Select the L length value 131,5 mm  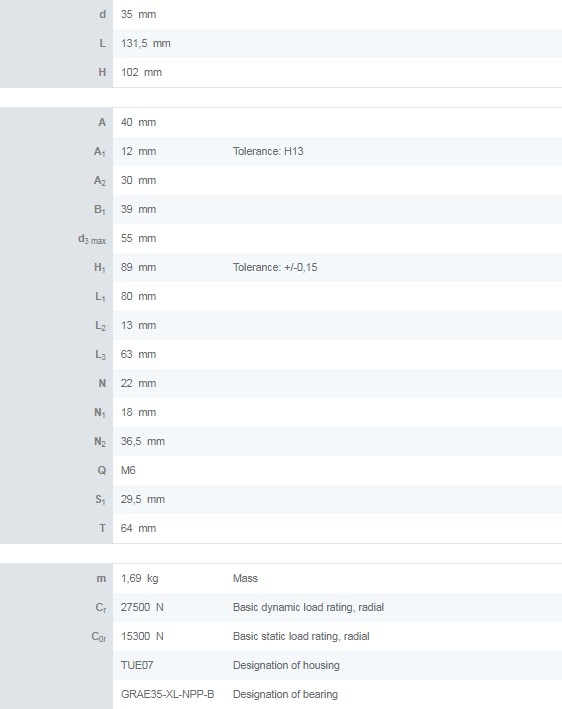(146, 43)
